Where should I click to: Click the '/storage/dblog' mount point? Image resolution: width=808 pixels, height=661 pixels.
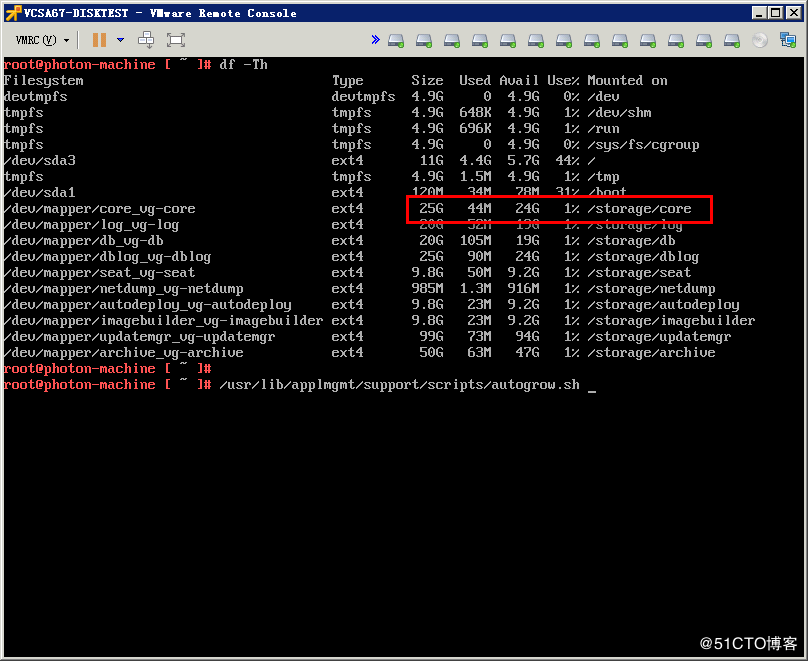tap(643, 257)
